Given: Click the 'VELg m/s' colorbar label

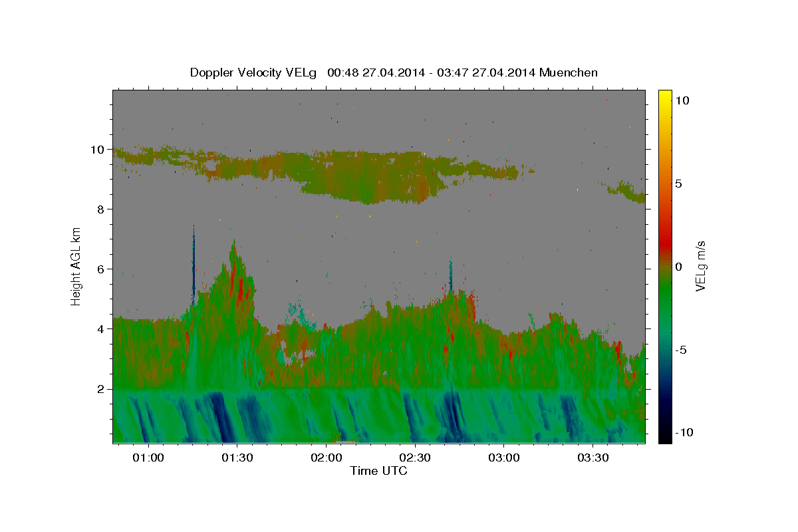Looking at the screenshot, I should tap(701, 266).
